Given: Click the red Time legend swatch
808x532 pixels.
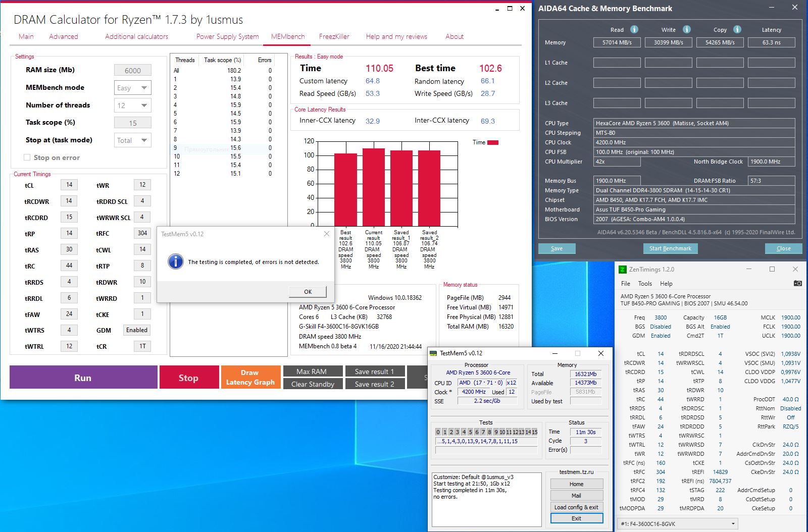Looking at the screenshot, I should click(x=492, y=142).
